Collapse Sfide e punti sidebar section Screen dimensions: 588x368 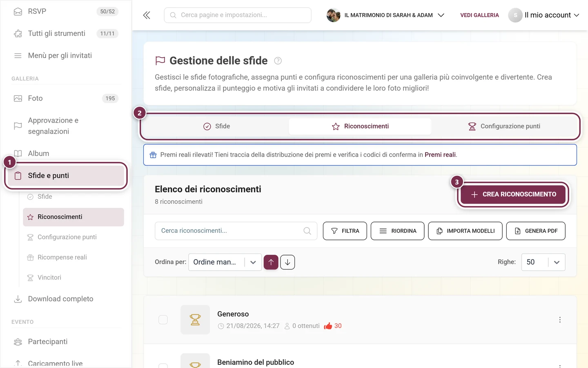(x=66, y=176)
